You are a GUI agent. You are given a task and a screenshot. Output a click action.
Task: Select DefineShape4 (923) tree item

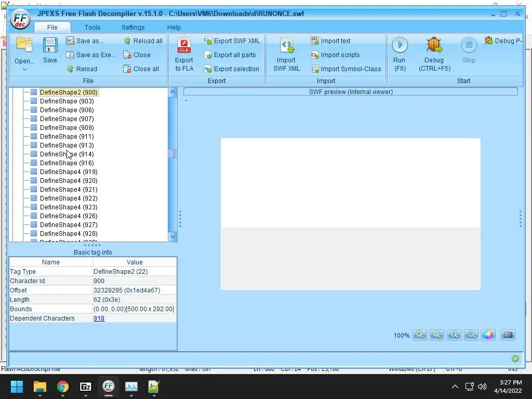tap(69, 207)
